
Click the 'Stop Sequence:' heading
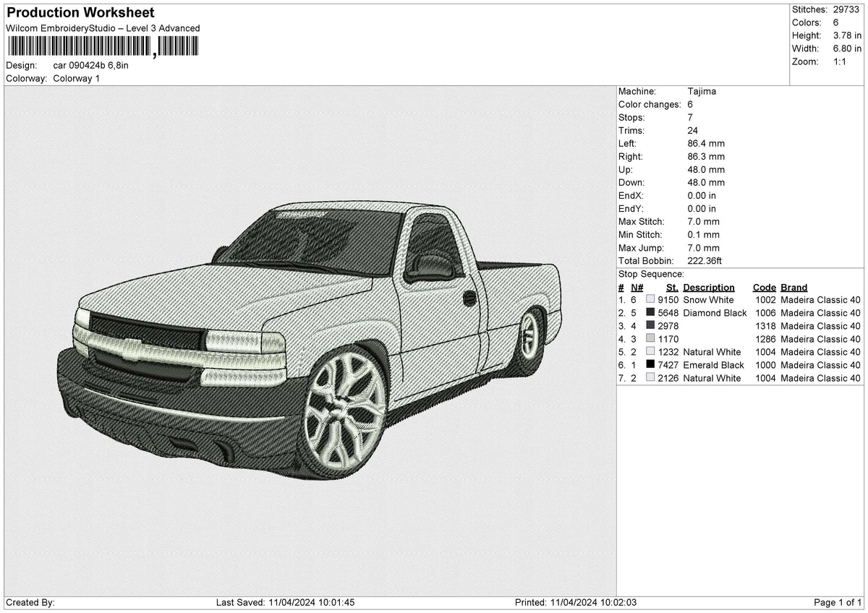click(x=651, y=274)
